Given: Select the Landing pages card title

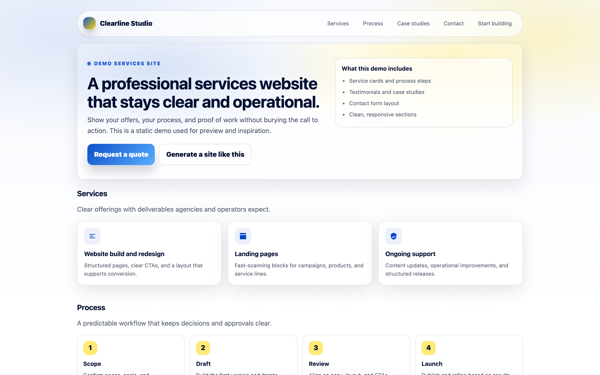Looking at the screenshot, I should tap(256, 254).
